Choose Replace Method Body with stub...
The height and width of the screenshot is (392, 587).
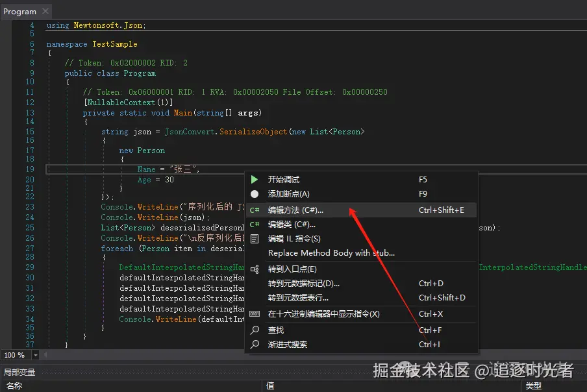pos(361,253)
